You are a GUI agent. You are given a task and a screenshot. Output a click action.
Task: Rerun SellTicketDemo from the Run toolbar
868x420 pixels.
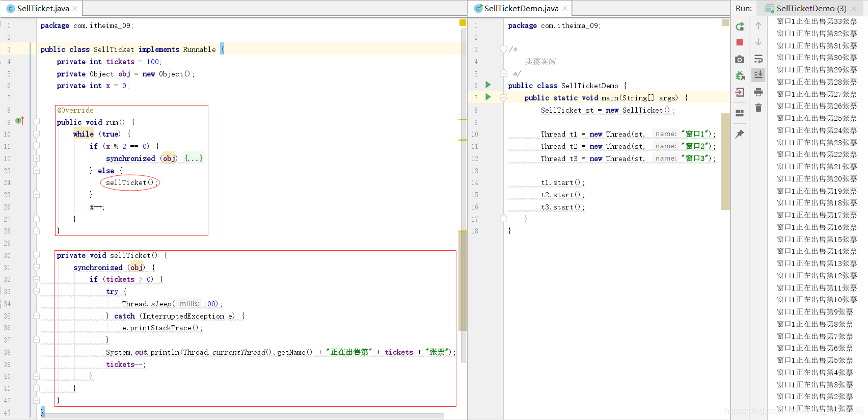pos(740,26)
